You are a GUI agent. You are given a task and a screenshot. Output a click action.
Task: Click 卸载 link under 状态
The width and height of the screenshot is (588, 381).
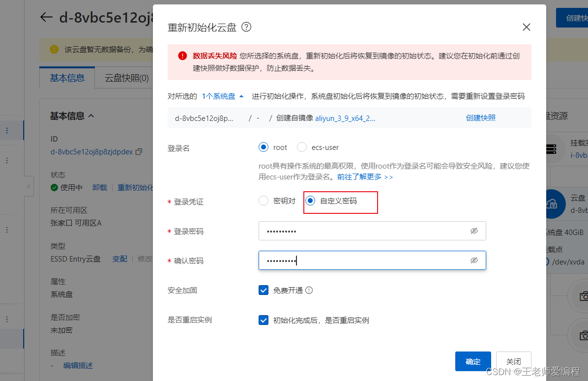pos(100,187)
